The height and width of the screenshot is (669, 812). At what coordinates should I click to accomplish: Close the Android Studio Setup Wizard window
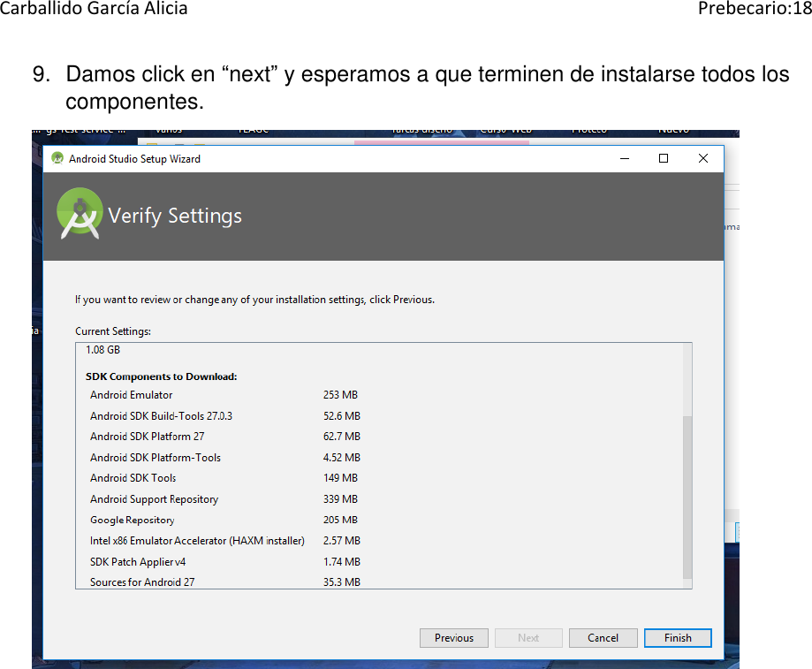pyautogui.click(x=702, y=158)
